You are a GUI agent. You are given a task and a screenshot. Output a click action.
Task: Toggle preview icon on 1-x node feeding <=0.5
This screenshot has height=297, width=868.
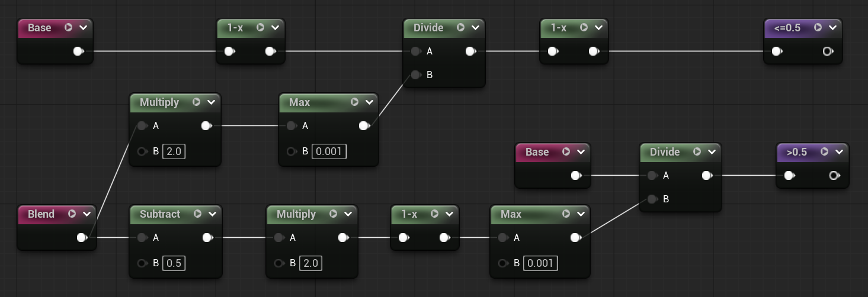click(x=584, y=28)
